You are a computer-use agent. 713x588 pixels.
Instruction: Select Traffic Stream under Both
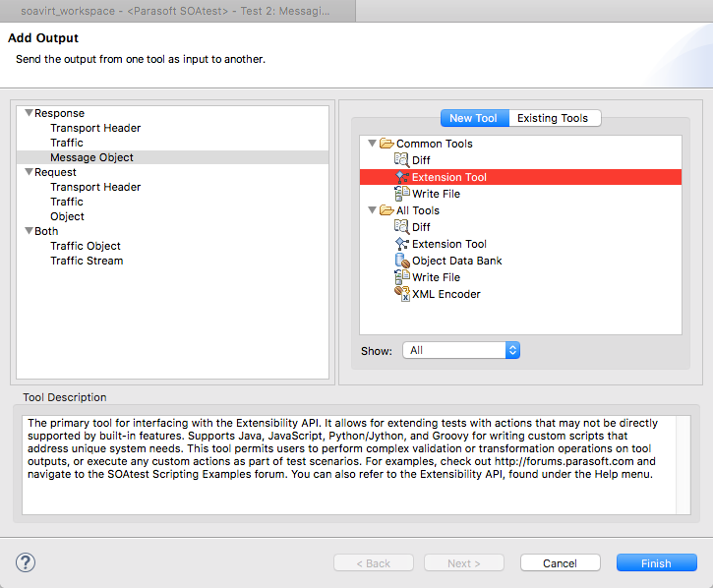[x=87, y=261]
